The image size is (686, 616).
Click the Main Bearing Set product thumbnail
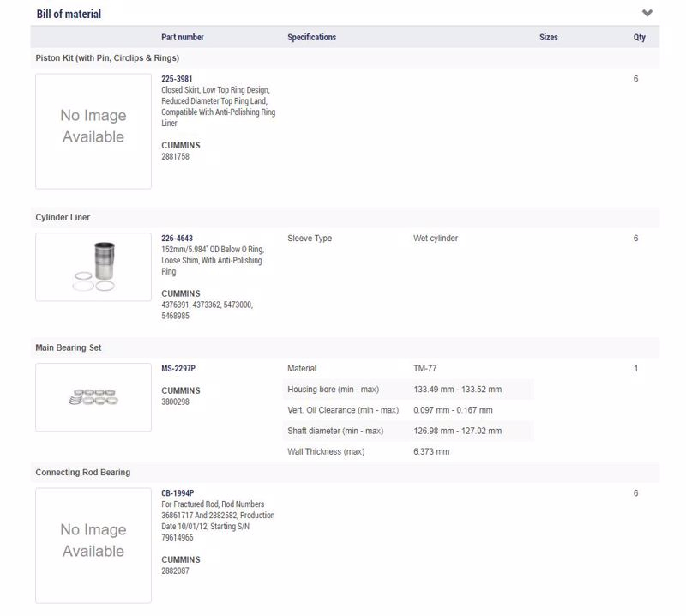coord(93,397)
